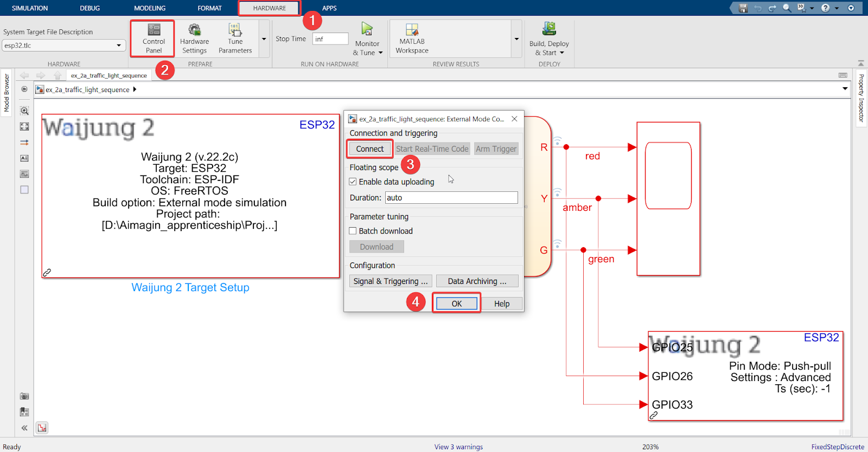Viewport: 868px width, 452px height.
Task: Open the dropdown at right of breadcrumb bar
Action: click(x=845, y=89)
